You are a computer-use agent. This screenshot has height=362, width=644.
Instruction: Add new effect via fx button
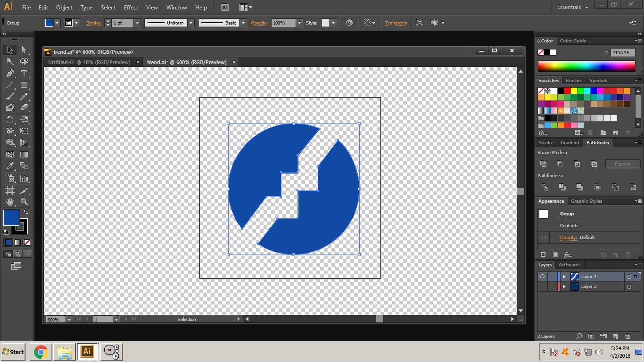[x=568, y=255]
